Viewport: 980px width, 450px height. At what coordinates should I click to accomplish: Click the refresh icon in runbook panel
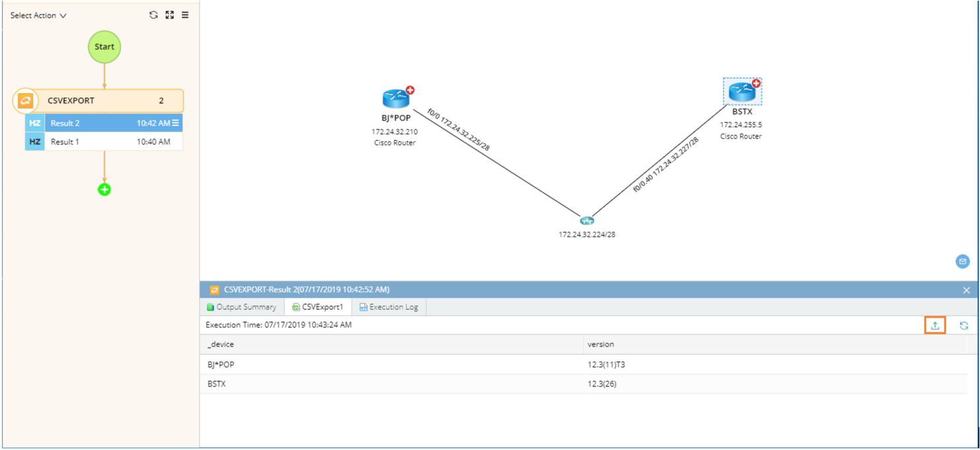(153, 15)
